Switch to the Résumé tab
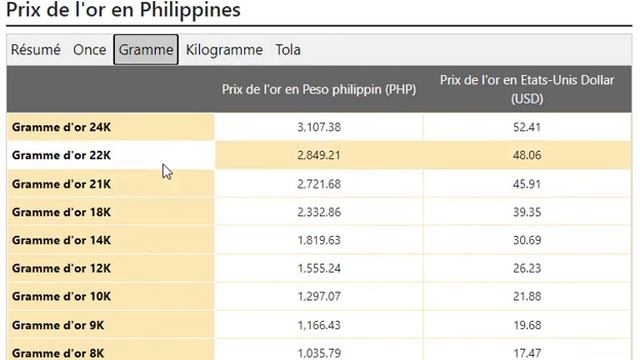The height and width of the screenshot is (360, 640). (36, 50)
